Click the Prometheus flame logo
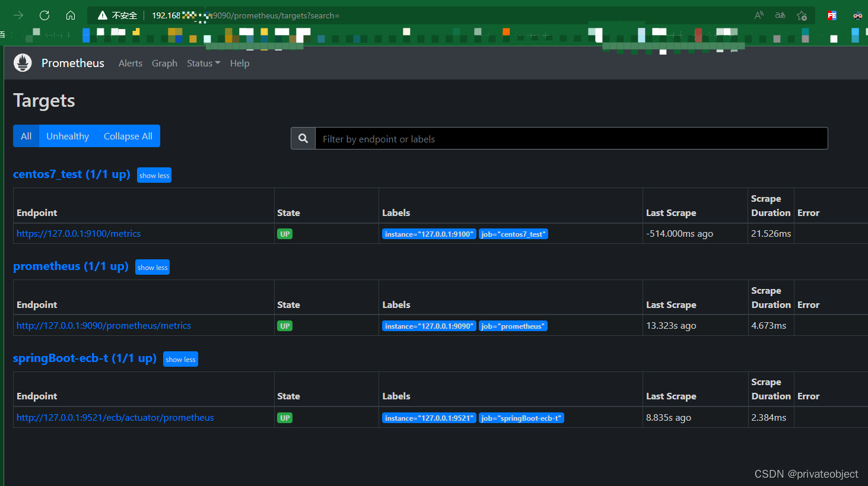Viewport: 868px width, 486px height. pyautogui.click(x=23, y=63)
